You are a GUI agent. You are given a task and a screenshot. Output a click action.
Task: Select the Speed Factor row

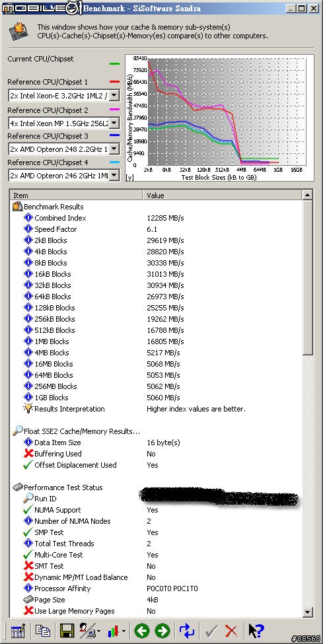pos(156,229)
